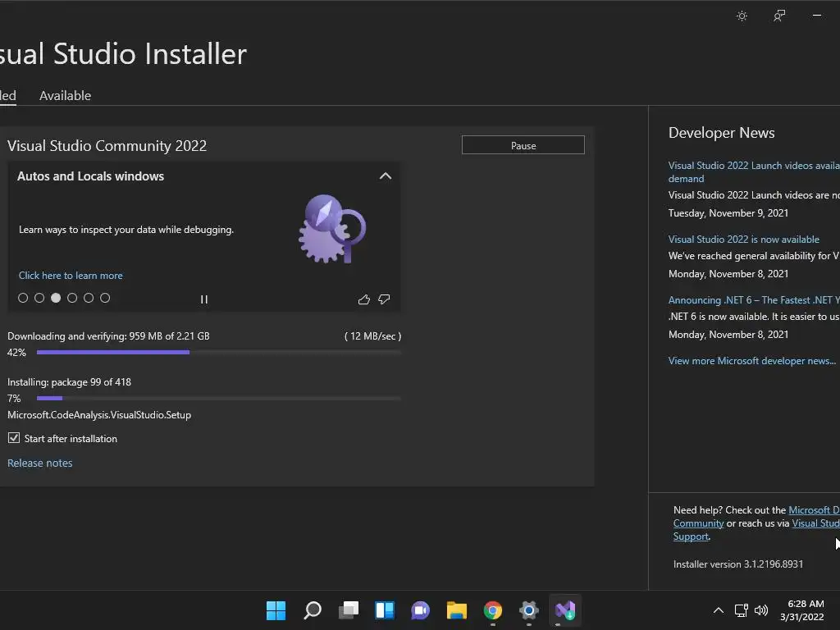Pause the tip carousel slideshow
This screenshot has width=840, height=630.
(204, 299)
